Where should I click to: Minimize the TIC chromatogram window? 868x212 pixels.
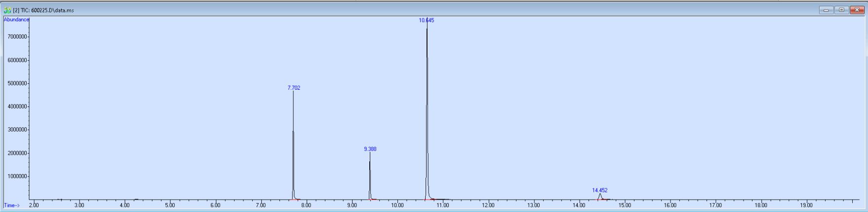click(826, 10)
